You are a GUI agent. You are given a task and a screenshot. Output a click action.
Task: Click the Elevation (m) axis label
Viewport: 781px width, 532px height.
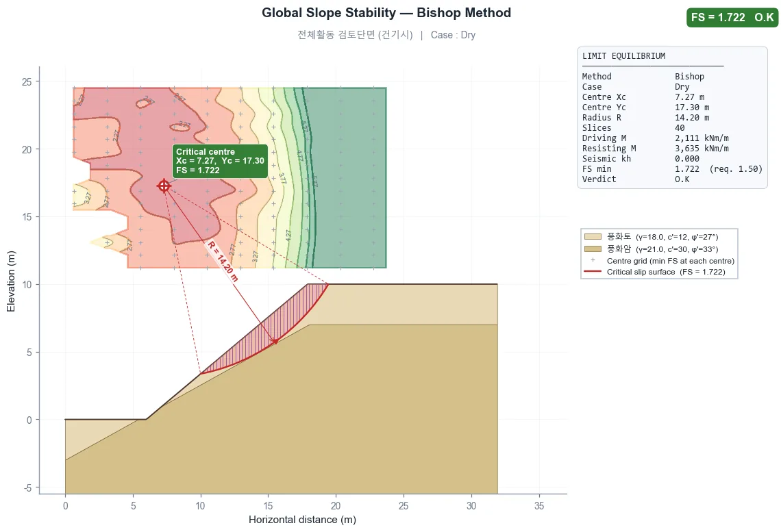click(11, 281)
